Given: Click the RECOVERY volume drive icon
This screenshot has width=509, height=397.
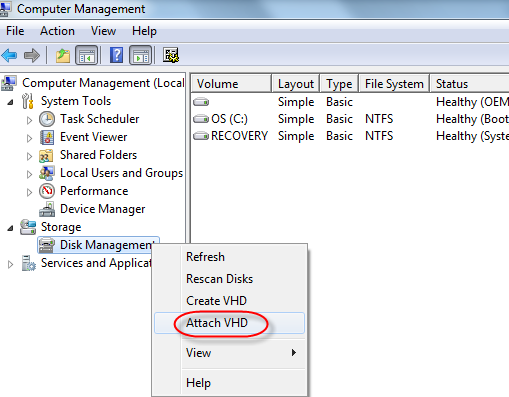Looking at the screenshot, I should click(201, 136).
